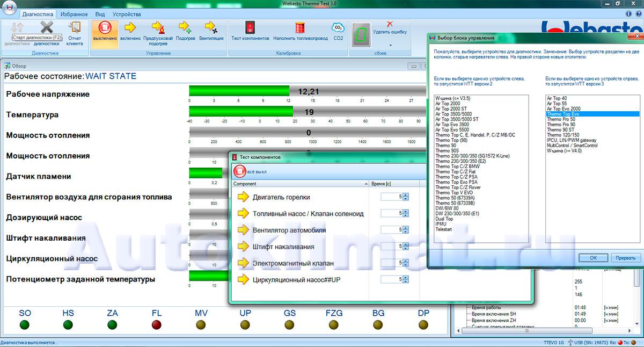Switch to the 'Избранное' ribbon tab

point(74,14)
